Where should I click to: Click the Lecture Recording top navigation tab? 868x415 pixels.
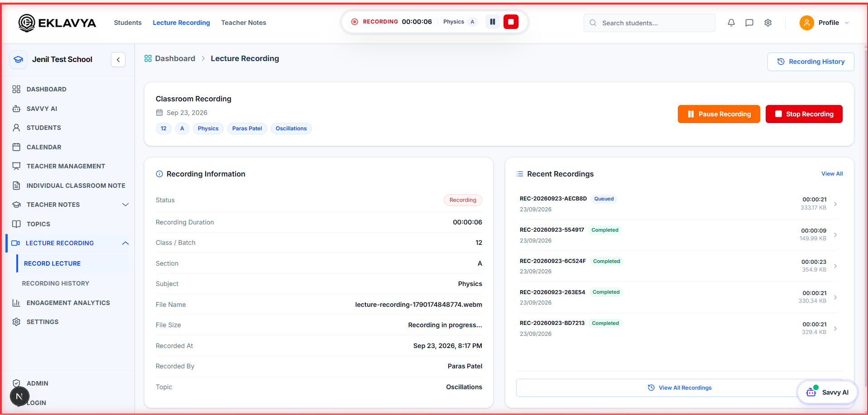(x=181, y=23)
